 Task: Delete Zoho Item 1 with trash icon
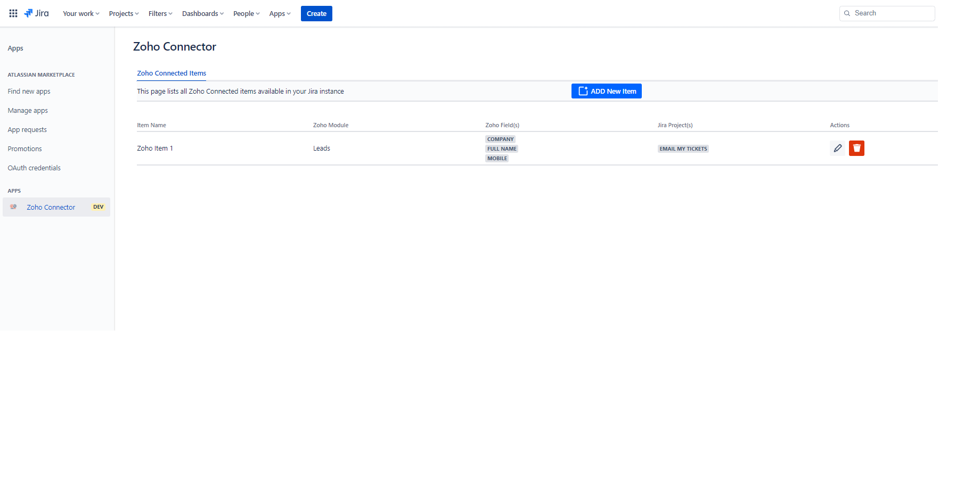pos(856,148)
